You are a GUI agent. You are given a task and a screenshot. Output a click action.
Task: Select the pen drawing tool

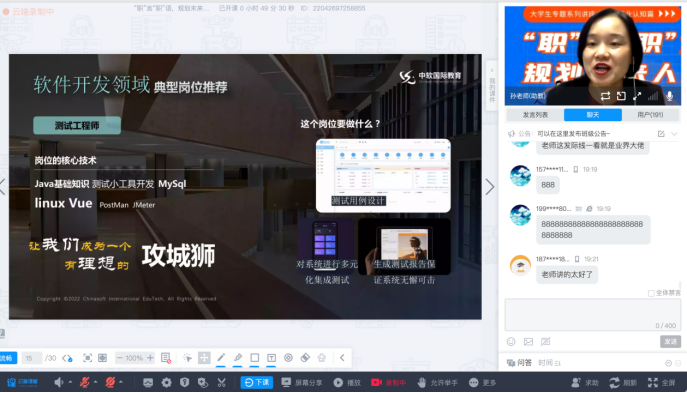[221, 358]
